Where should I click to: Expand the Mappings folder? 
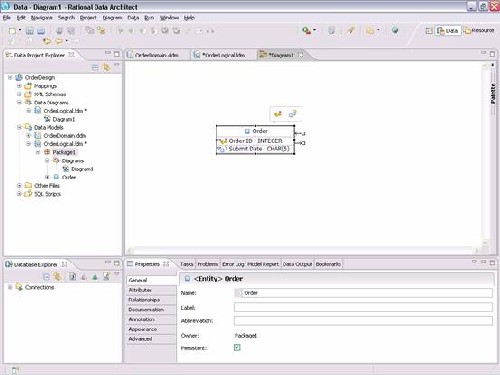pyautogui.click(x=19, y=86)
